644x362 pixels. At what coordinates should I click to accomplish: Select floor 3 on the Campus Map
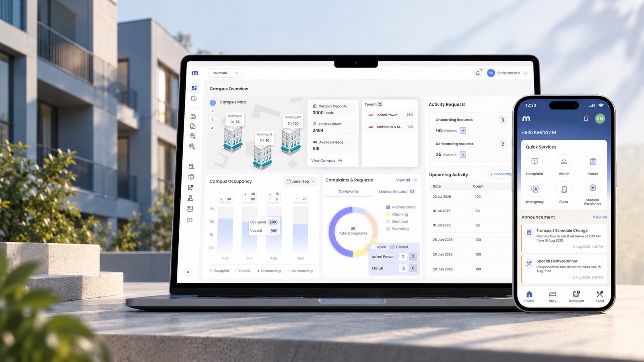click(x=213, y=119)
